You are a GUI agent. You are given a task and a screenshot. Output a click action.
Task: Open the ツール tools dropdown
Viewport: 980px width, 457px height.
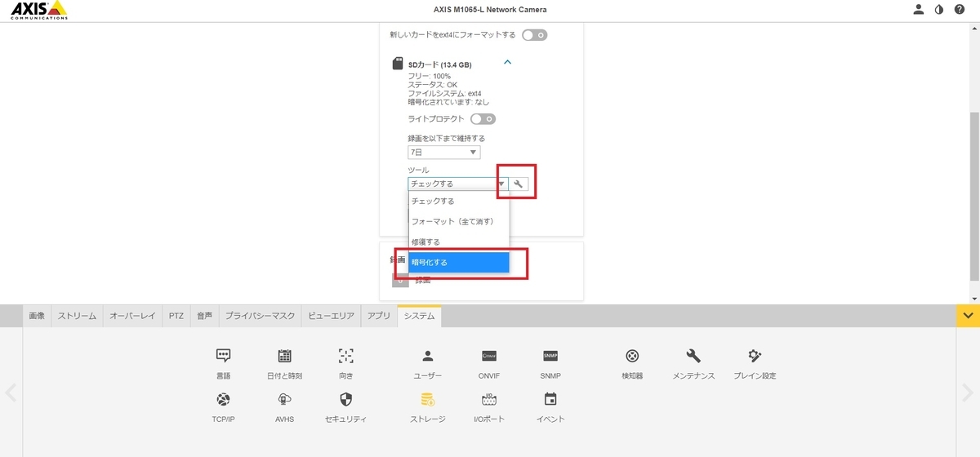coord(457,184)
